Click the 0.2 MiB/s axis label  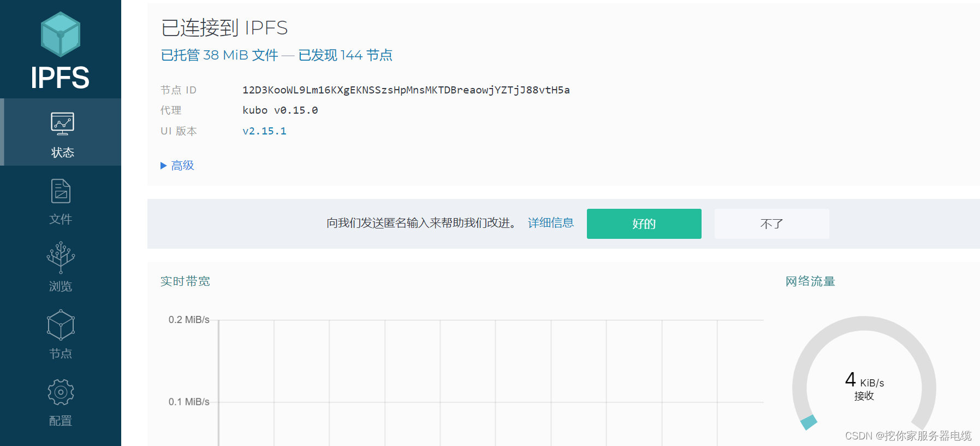pos(189,320)
